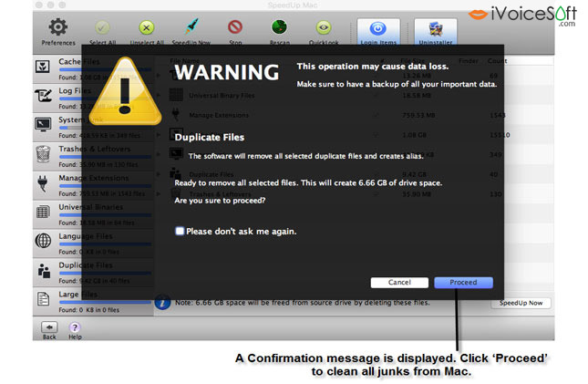Select Trashes & Leftovers trash icon
The height and width of the screenshot is (384, 588).
(x=43, y=154)
